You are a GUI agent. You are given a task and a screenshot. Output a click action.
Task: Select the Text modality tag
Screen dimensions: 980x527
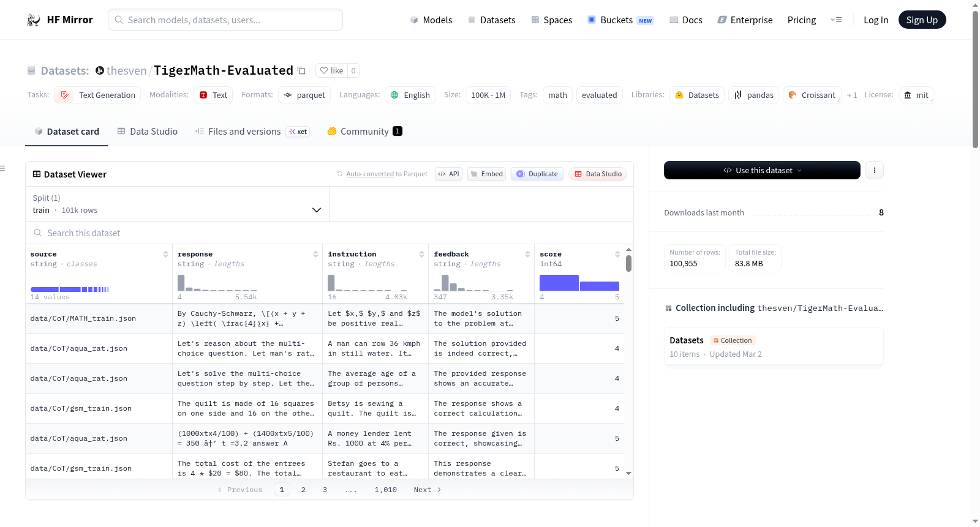pyautogui.click(x=213, y=95)
